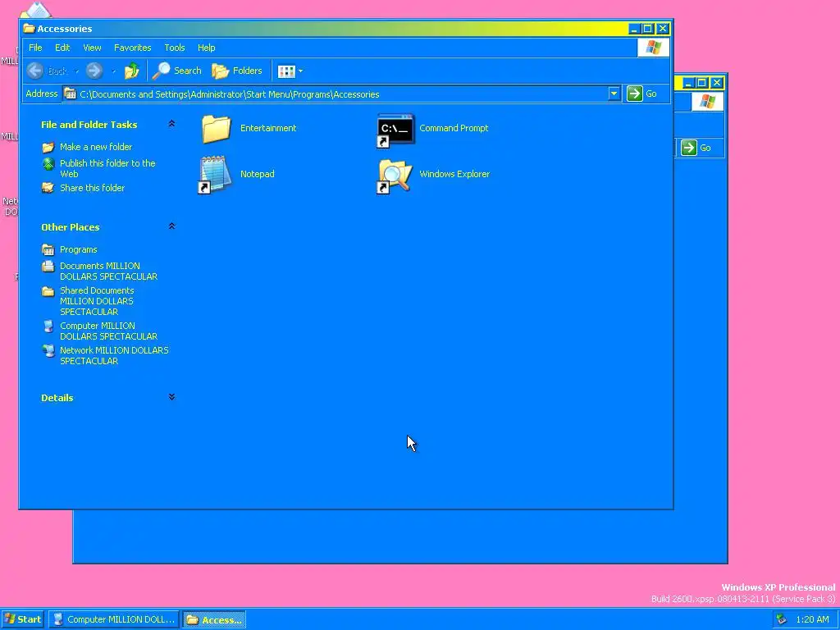840x630 pixels.
Task: Click the Network places icon in sidebar
Action: [x=48, y=351]
